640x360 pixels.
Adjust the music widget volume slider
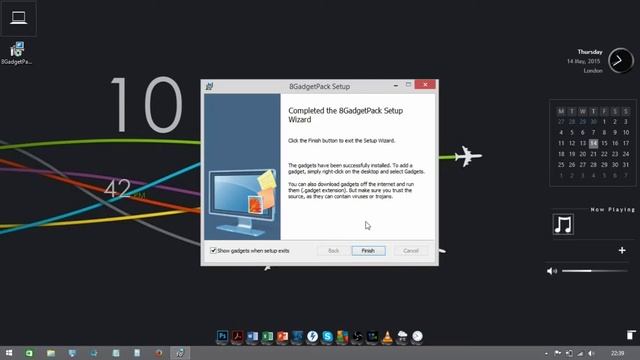tap(595, 271)
